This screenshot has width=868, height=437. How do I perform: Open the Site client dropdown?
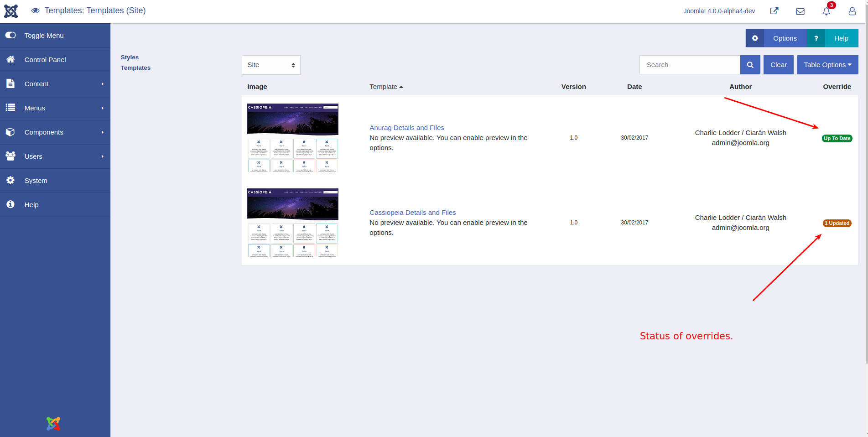pos(271,65)
